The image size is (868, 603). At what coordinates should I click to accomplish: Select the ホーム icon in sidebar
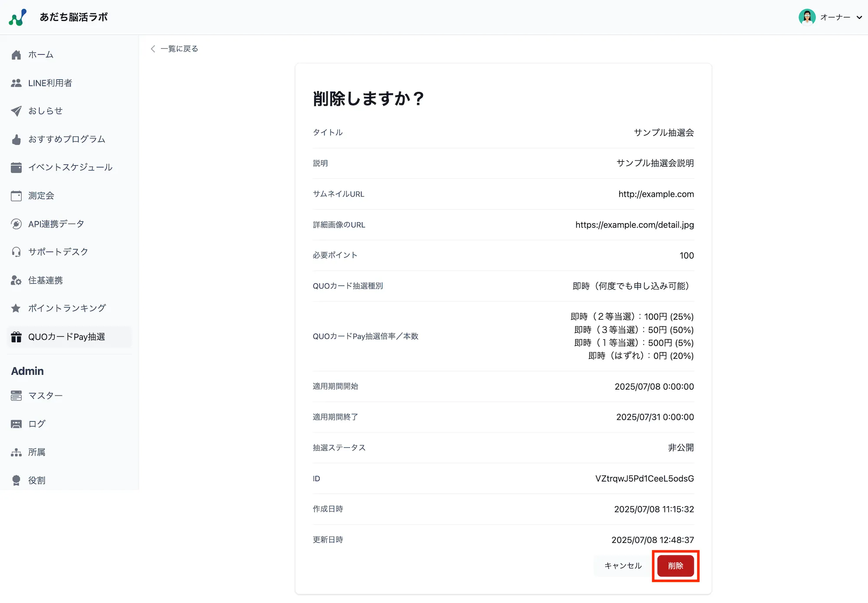point(16,54)
